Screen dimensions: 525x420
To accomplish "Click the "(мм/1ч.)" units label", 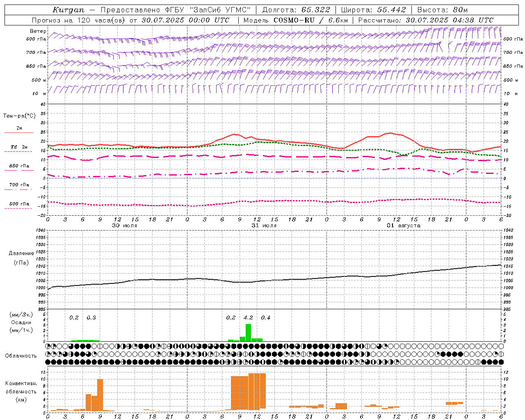I will [21, 330].
